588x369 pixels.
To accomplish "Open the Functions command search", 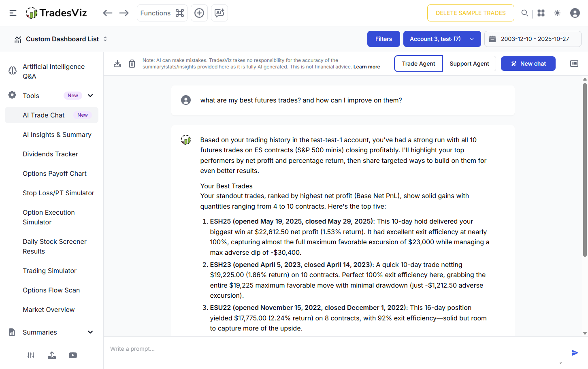I will 162,13.
